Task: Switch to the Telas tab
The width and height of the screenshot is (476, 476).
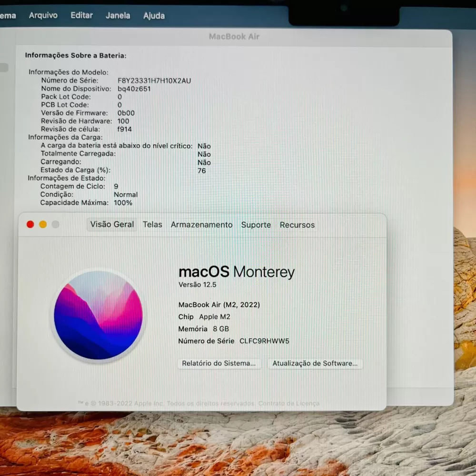Action: pyautogui.click(x=152, y=225)
